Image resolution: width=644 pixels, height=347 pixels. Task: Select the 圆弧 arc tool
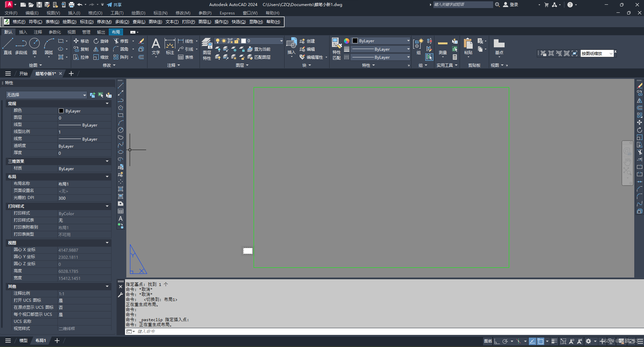49,47
